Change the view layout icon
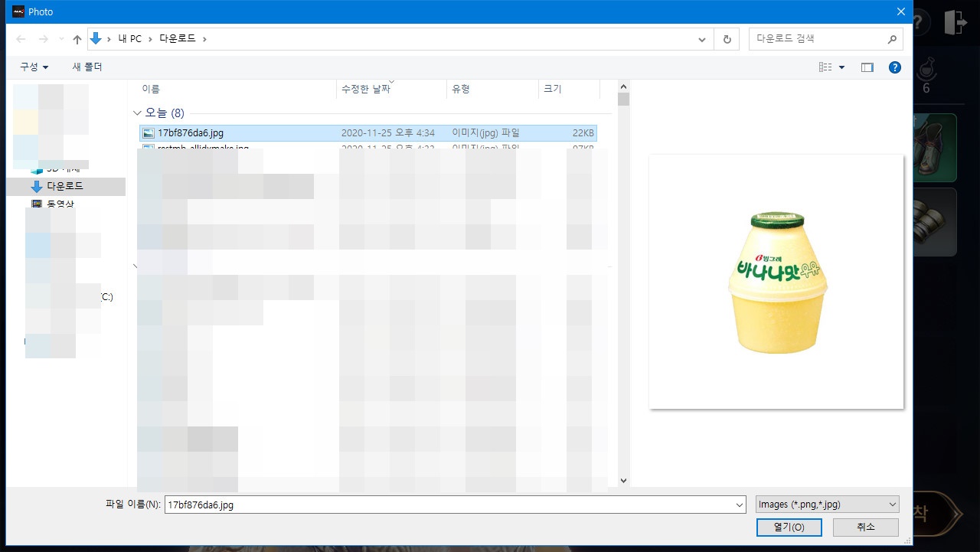Viewport: 980px width, 552px height. point(825,67)
